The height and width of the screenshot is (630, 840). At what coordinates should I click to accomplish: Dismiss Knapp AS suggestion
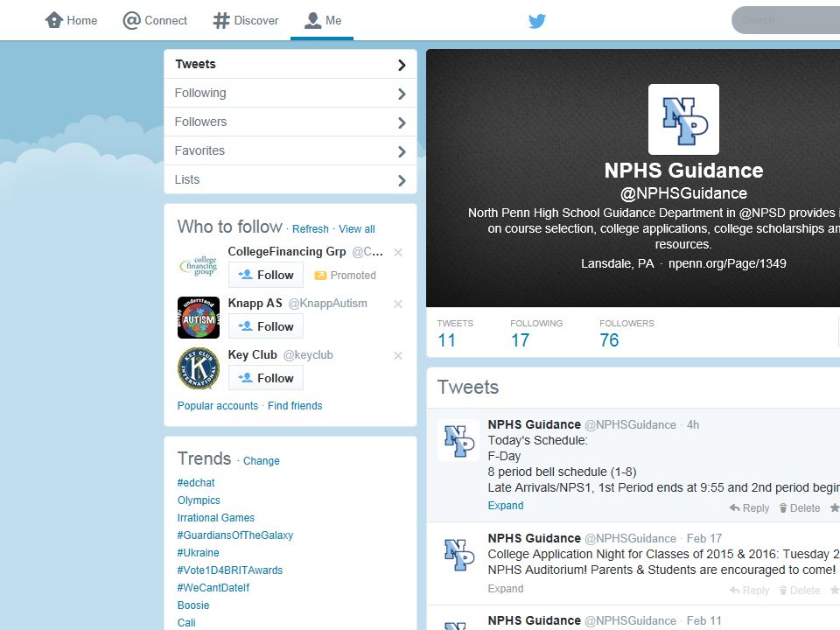(398, 304)
